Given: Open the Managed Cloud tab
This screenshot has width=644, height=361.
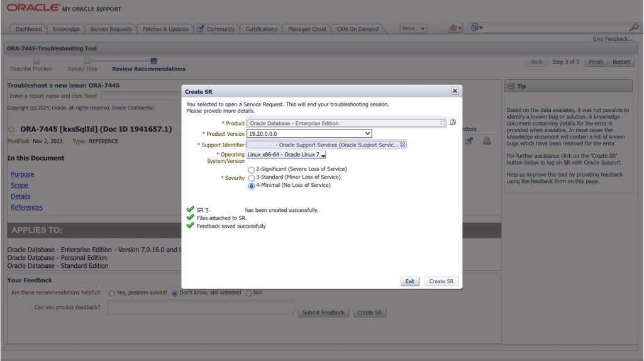Looking at the screenshot, I should click(x=307, y=29).
